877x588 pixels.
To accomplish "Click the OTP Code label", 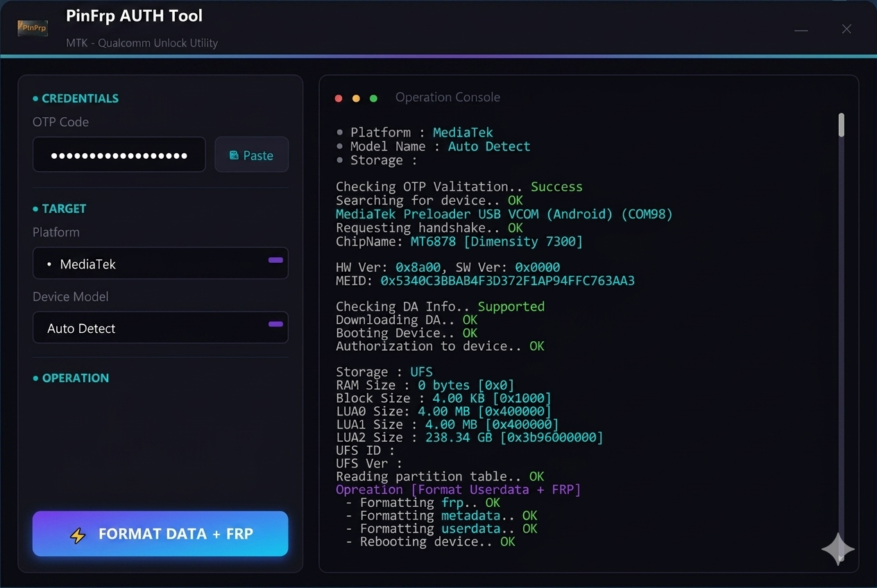I will coord(60,122).
